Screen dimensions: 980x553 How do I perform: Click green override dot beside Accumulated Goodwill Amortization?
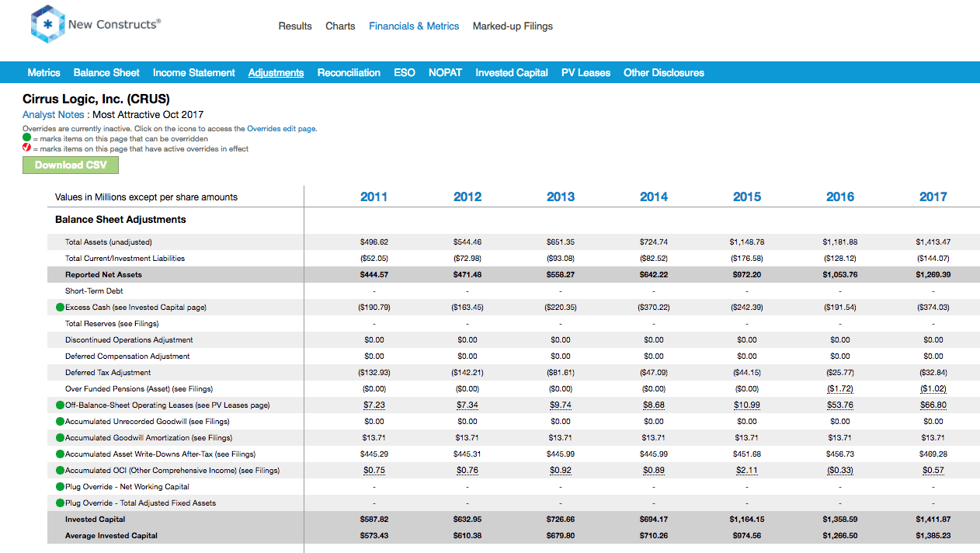coord(61,438)
